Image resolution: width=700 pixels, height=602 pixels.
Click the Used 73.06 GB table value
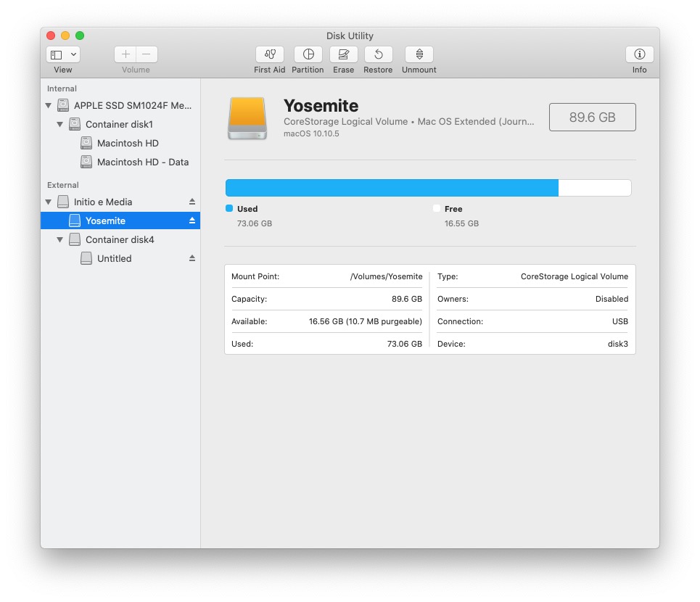pos(405,344)
